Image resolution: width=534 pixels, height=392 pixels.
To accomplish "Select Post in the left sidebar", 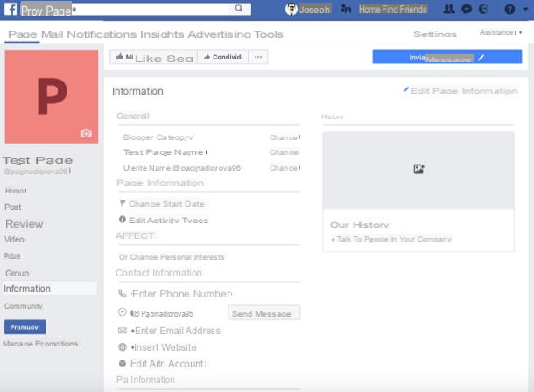I will (x=13, y=206).
